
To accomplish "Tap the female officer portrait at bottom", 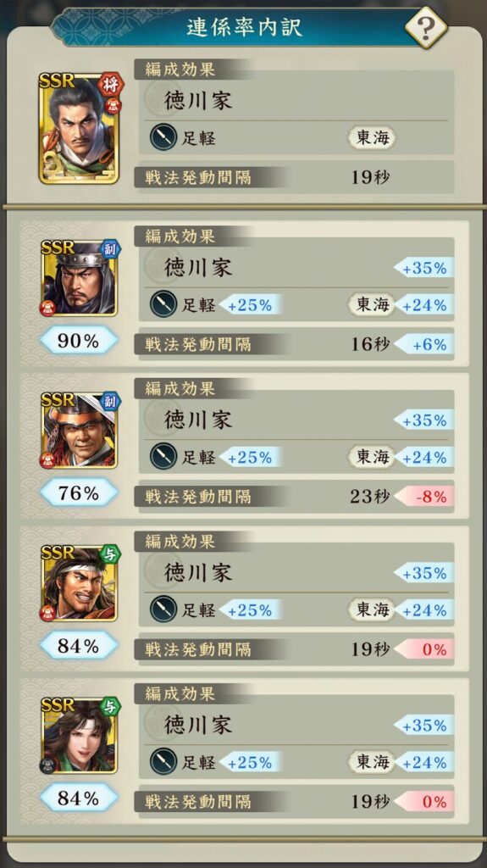I will pyautogui.click(x=79, y=735).
